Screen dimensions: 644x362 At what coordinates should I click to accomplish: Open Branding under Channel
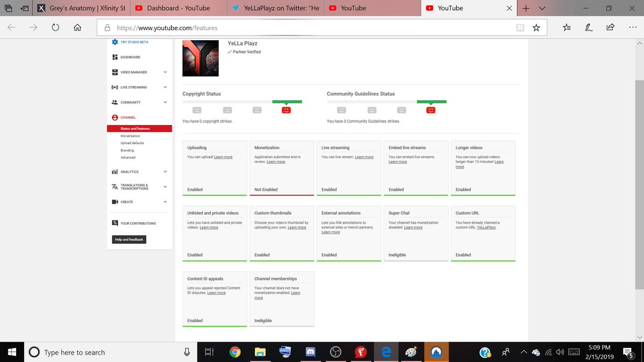click(127, 150)
